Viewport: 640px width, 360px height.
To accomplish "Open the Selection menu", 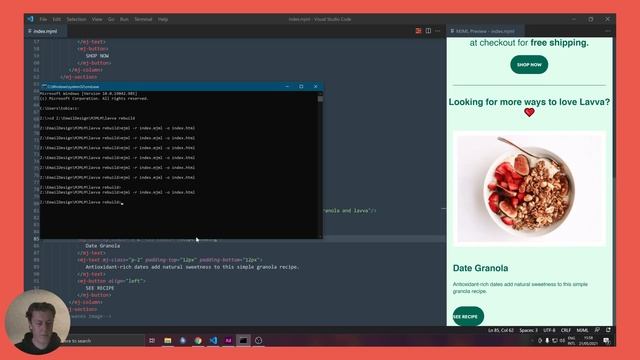I will (x=76, y=19).
